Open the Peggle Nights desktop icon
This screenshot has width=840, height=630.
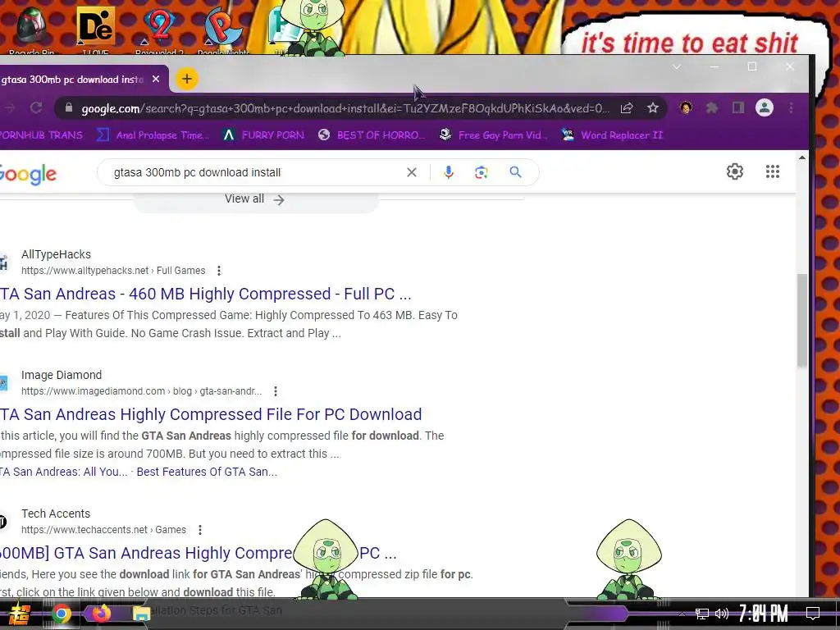(x=223, y=30)
